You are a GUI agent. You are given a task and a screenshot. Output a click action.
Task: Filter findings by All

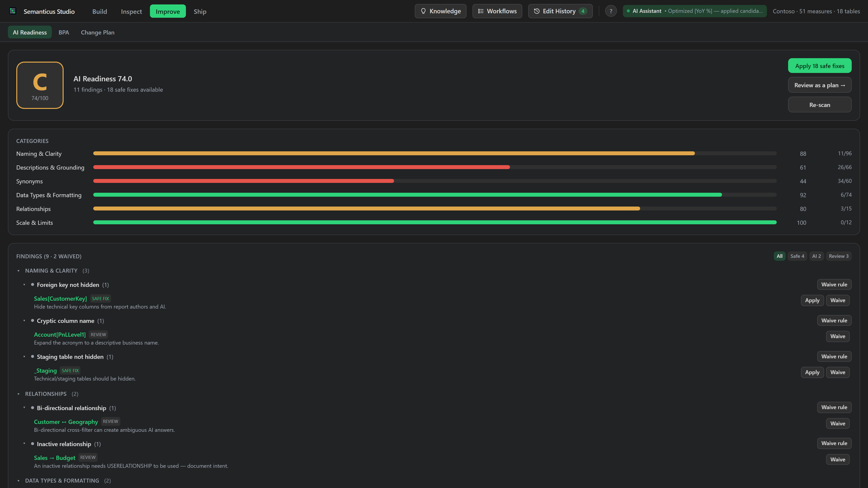click(779, 256)
